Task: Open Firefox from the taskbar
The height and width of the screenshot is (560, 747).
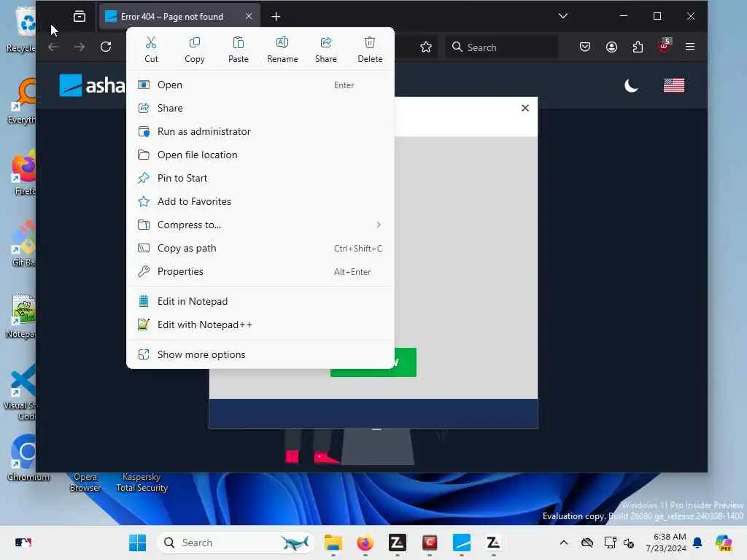Action: (x=365, y=542)
